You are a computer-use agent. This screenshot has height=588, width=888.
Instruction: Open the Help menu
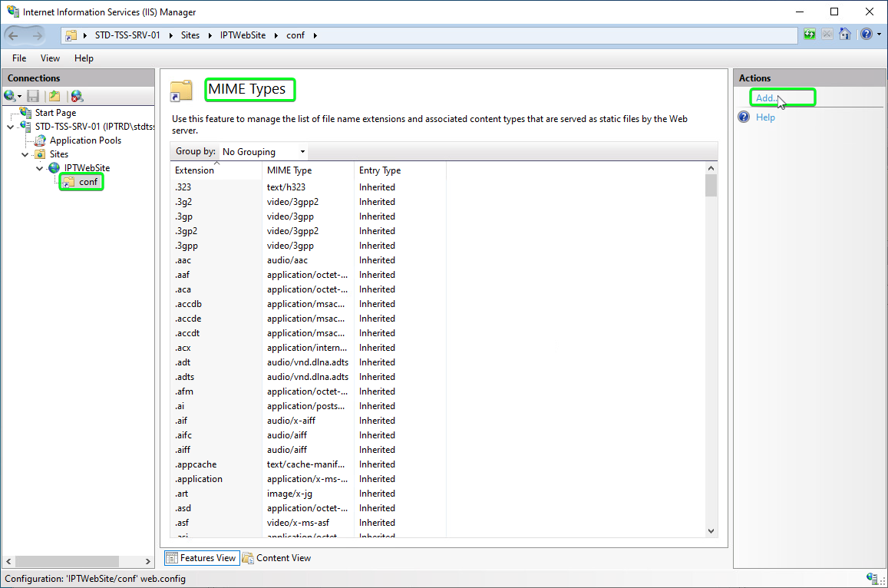coord(84,58)
